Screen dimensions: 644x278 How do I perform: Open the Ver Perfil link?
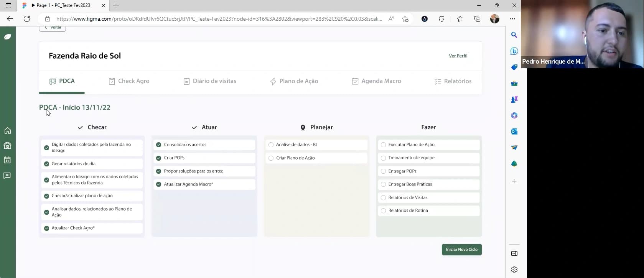pos(458,56)
